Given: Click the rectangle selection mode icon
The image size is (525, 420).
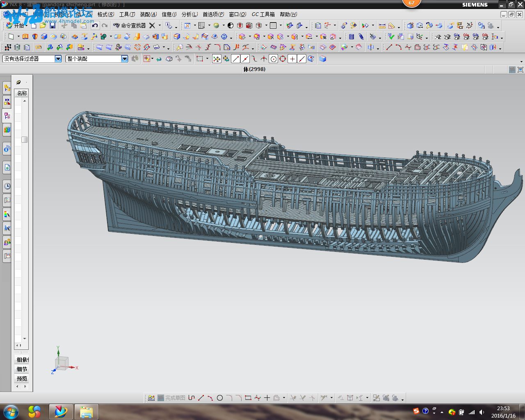Looking at the screenshot, I should click(x=200, y=59).
